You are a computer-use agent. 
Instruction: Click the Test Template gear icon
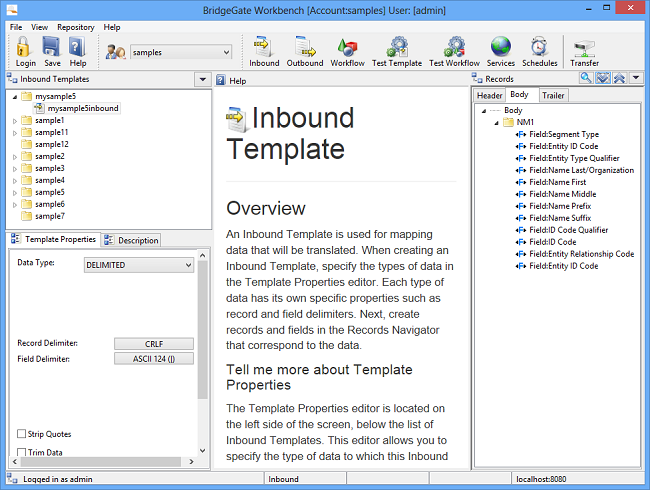coord(397,46)
